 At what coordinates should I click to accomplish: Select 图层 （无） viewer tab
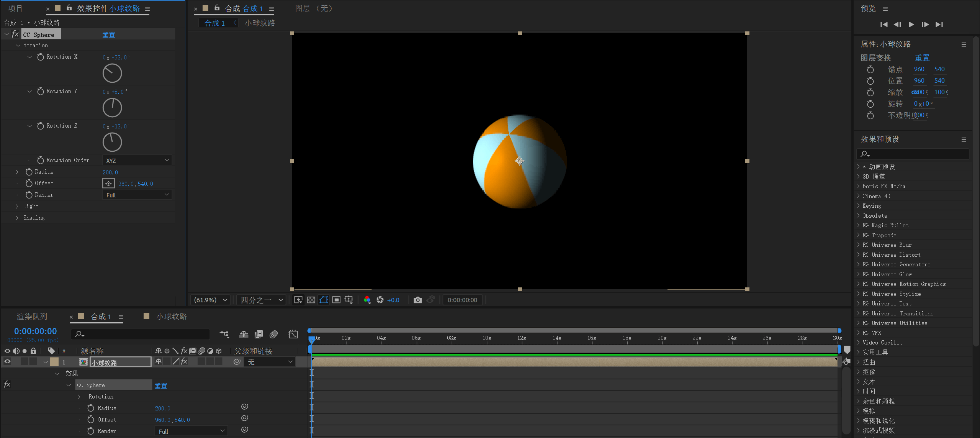point(314,8)
